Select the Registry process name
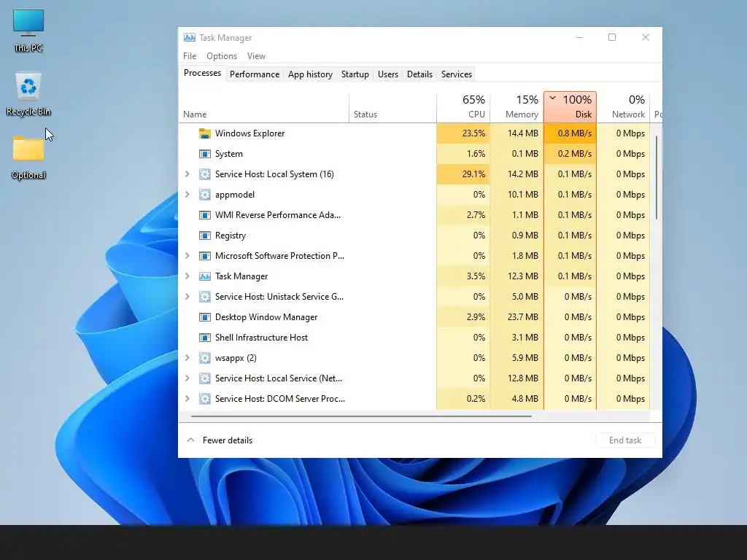The width and height of the screenshot is (747, 560). [x=231, y=236]
